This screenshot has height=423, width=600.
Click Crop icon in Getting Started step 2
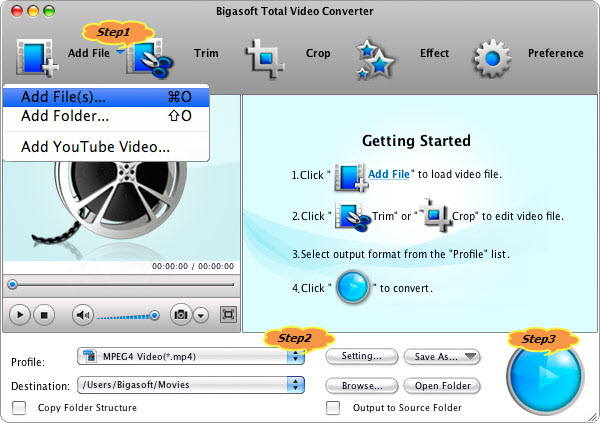tap(436, 215)
